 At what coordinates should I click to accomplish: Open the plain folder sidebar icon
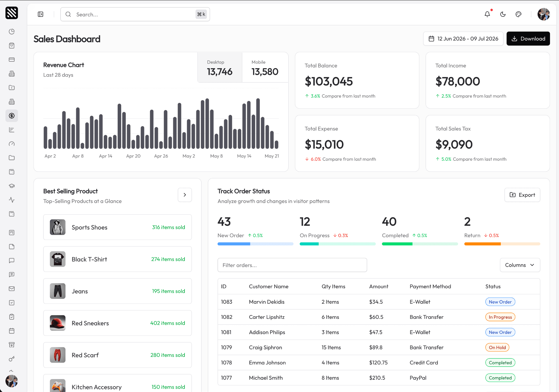(x=12, y=158)
